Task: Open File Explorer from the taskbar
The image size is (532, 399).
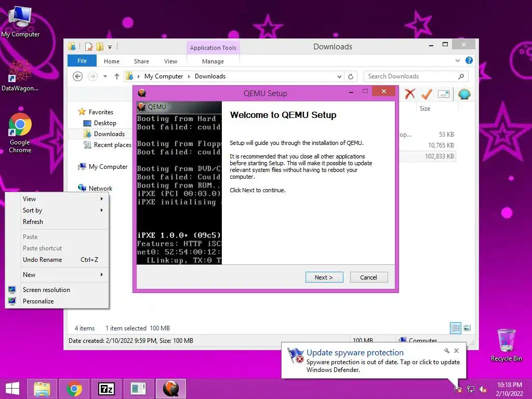Action: [42, 389]
